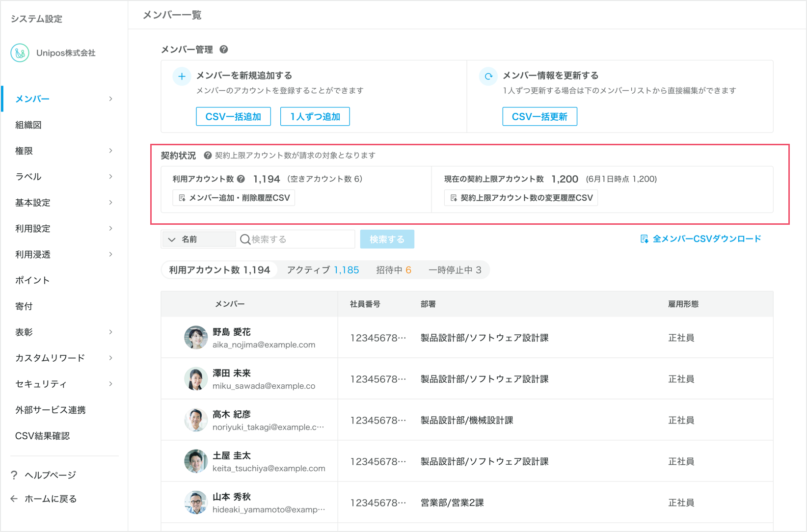The image size is (807, 532).
Task: Click the search magnifier icon
Action: (245, 239)
